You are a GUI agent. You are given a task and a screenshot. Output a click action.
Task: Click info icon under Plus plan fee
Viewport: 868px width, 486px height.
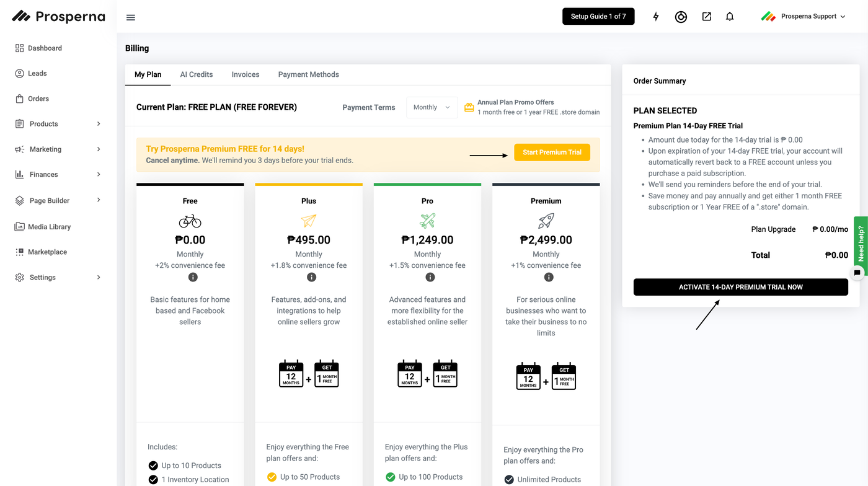pos(311,277)
